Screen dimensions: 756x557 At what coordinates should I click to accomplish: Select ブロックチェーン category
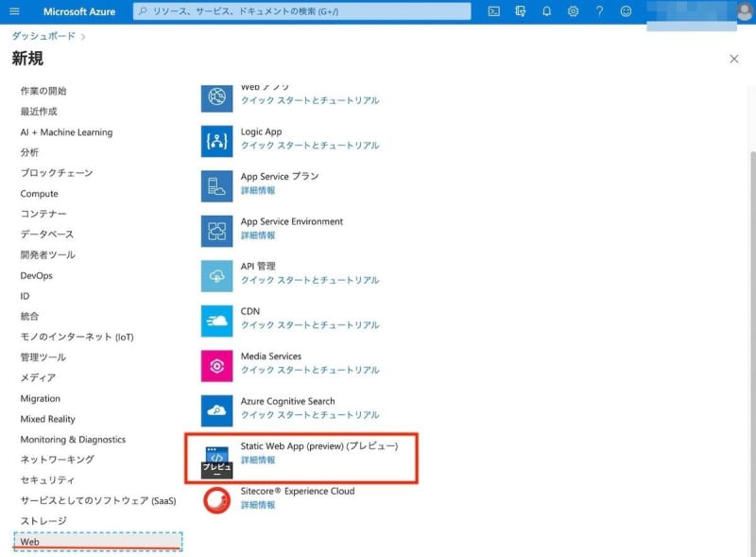click(57, 173)
